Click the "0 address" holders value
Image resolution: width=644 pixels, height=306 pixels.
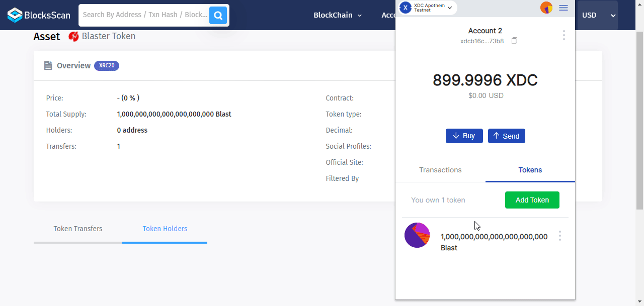[x=132, y=130]
